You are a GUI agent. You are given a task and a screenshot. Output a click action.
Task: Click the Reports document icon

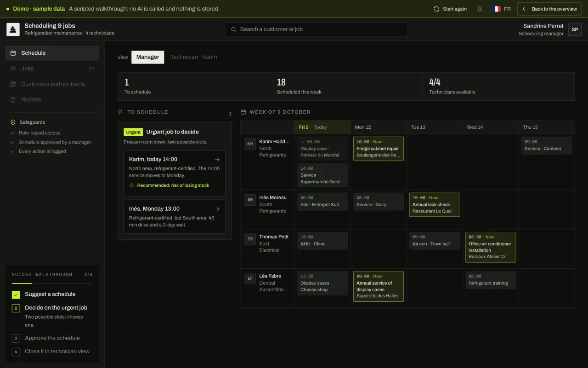[13, 100]
